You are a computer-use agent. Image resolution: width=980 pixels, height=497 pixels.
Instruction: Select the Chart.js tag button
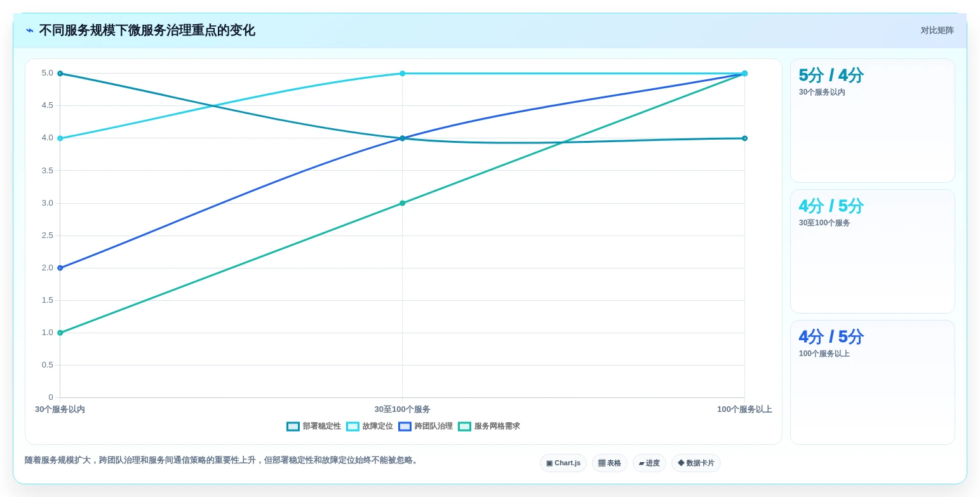[563, 463]
